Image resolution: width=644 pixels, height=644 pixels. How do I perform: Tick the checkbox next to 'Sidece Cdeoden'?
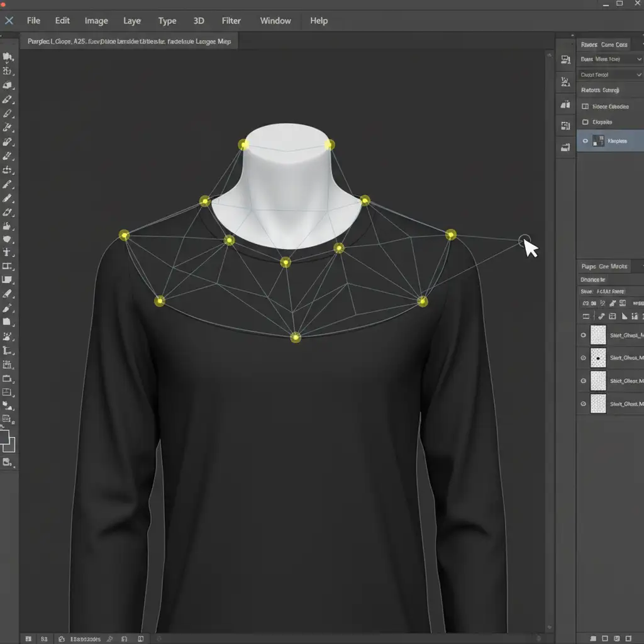586,107
